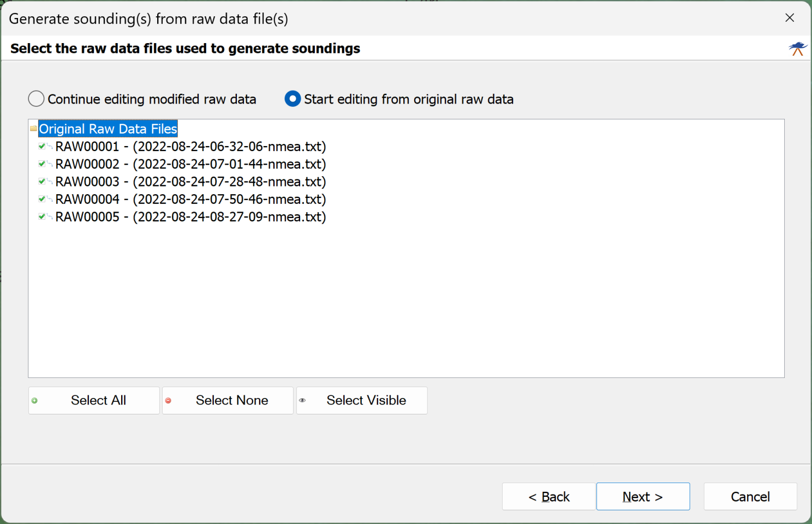Proceed with the Next button
The image size is (812, 524).
point(643,496)
